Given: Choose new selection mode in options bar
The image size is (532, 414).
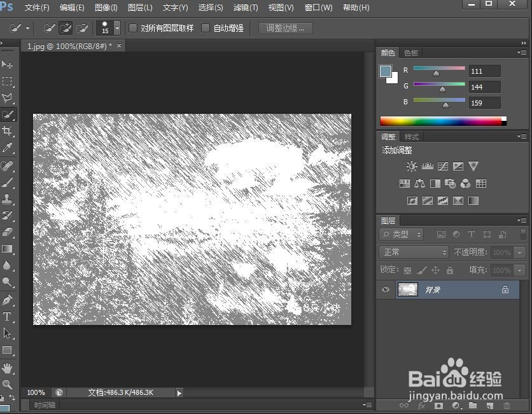Looking at the screenshot, I should tap(49, 28).
